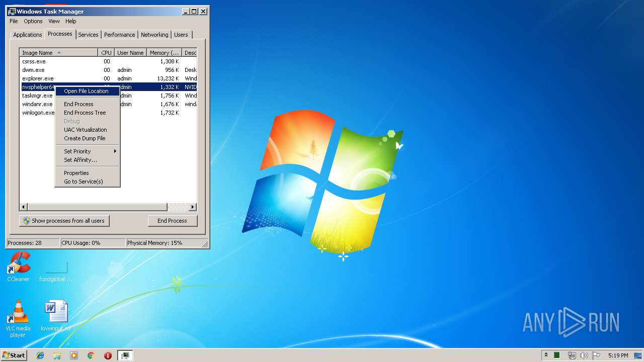Open CCleaner desktop shortcut
Image resolution: width=644 pixels, height=362 pixels.
coord(18,266)
